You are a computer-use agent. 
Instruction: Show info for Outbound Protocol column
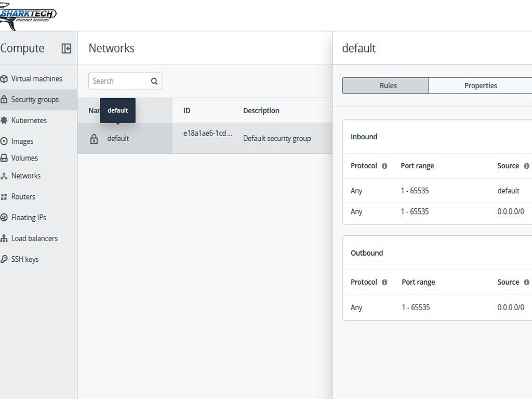pyautogui.click(x=384, y=283)
